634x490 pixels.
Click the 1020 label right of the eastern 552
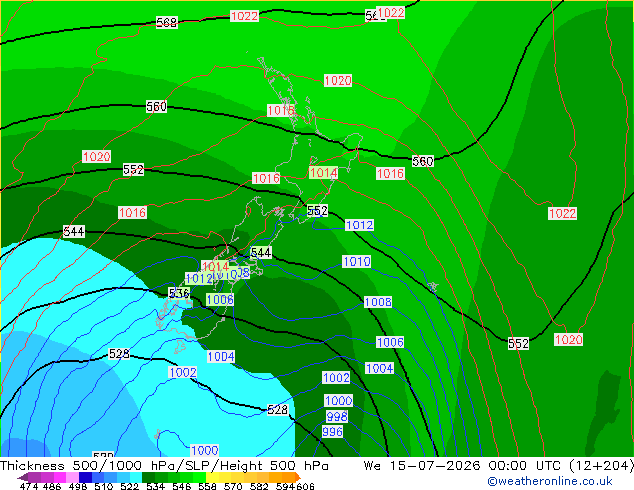[568, 340]
